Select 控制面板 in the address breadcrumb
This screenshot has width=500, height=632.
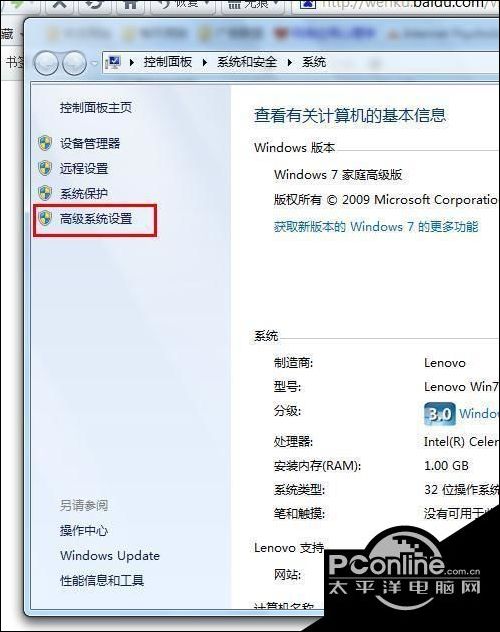pos(168,62)
